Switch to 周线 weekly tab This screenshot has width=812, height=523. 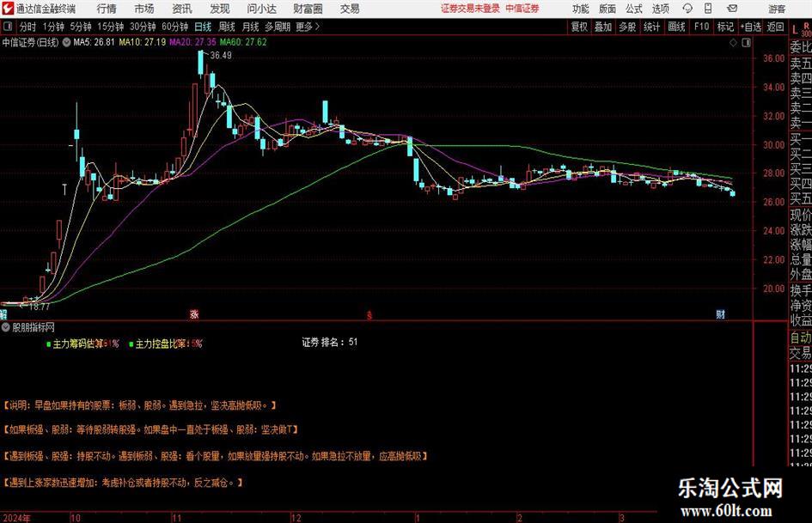(x=226, y=27)
